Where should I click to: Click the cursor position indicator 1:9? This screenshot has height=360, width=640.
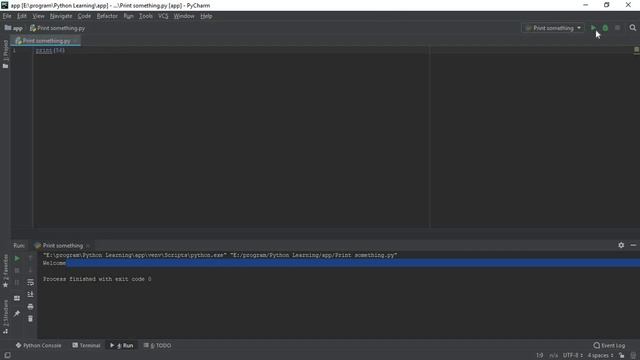pyautogui.click(x=540, y=356)
